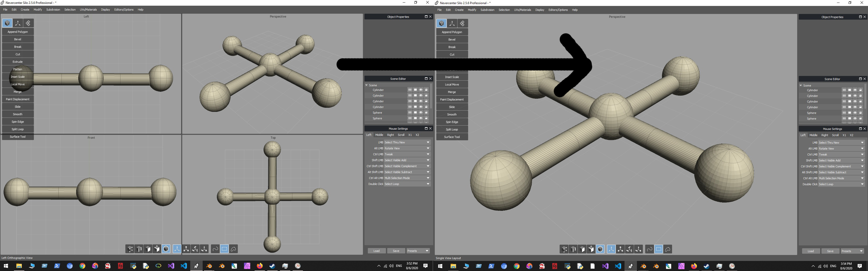Hide the topmost Cylinder via eye icon, right window
Viewport: 868px width, 271px height.
[855, 90]
